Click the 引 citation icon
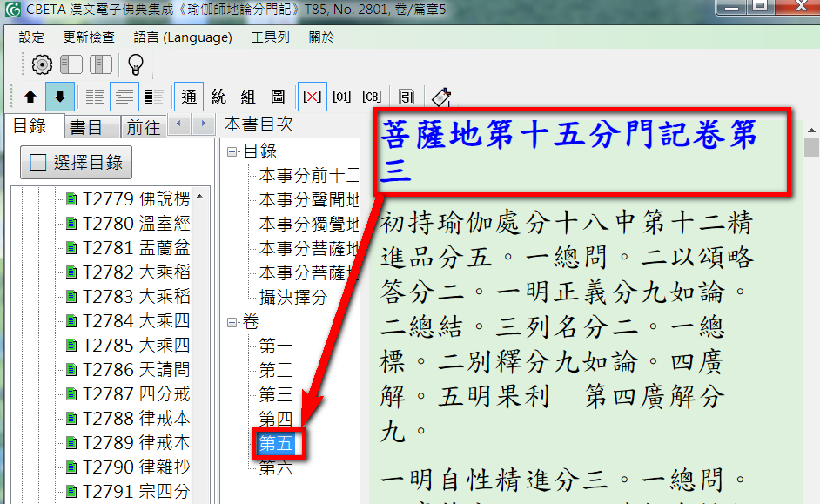Image resolution: width=820 pixels, height=504 pixels. (407, 97)
